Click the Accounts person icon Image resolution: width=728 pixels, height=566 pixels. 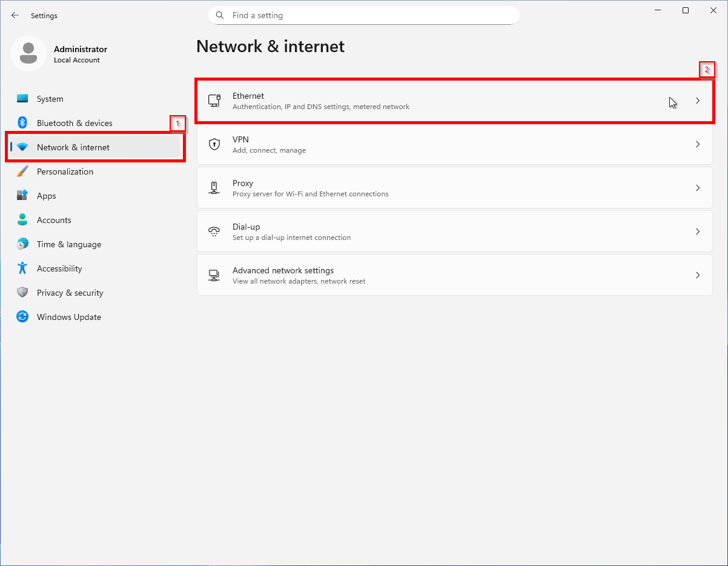22,220
